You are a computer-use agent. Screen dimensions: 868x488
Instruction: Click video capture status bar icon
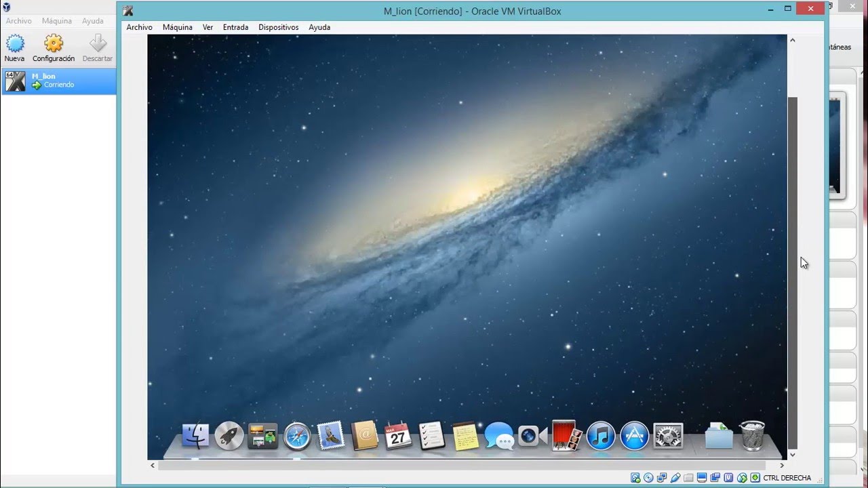pos(715,477)
